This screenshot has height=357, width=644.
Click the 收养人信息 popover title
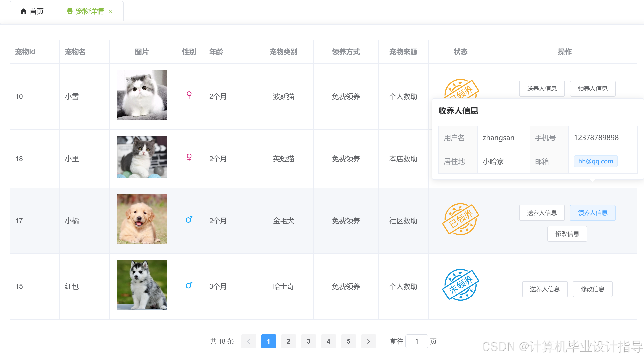pyautogui.click(x=458, y=111)
